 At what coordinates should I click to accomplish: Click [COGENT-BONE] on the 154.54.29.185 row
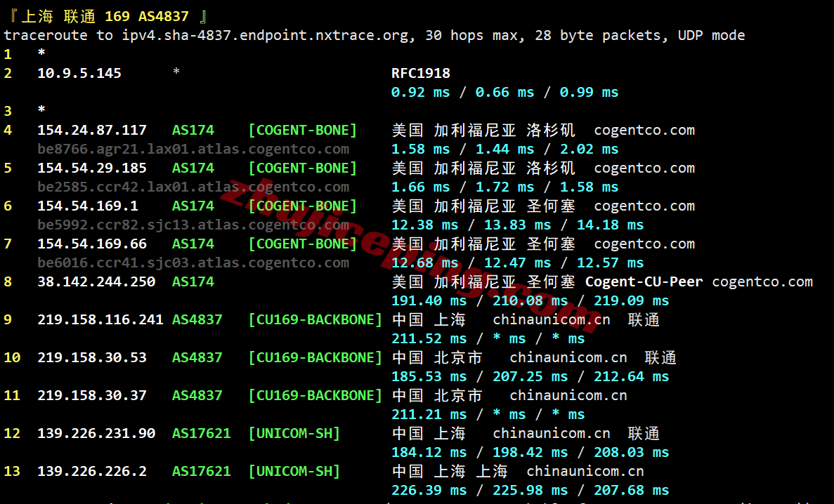point(303,168)
